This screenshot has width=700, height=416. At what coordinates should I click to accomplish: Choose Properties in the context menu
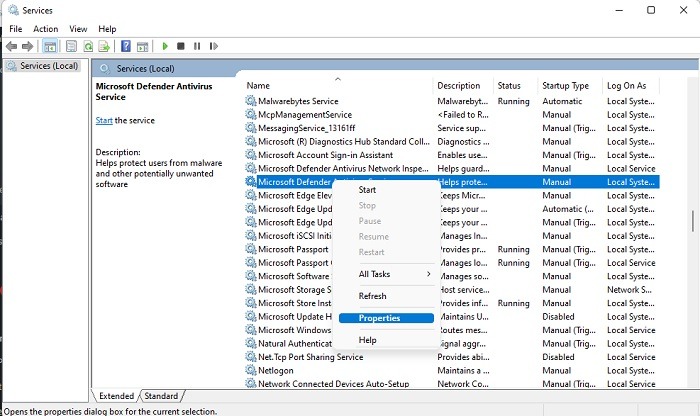click(387, 318)
